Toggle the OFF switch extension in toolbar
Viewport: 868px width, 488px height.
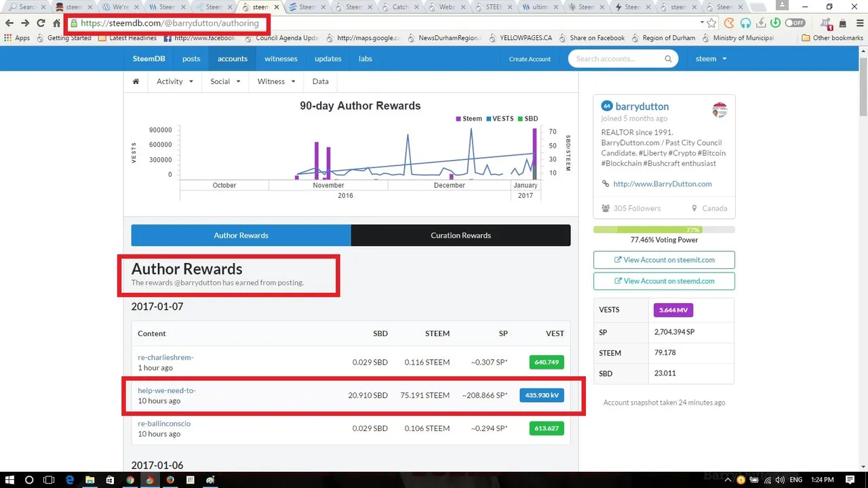click(795, 23)
